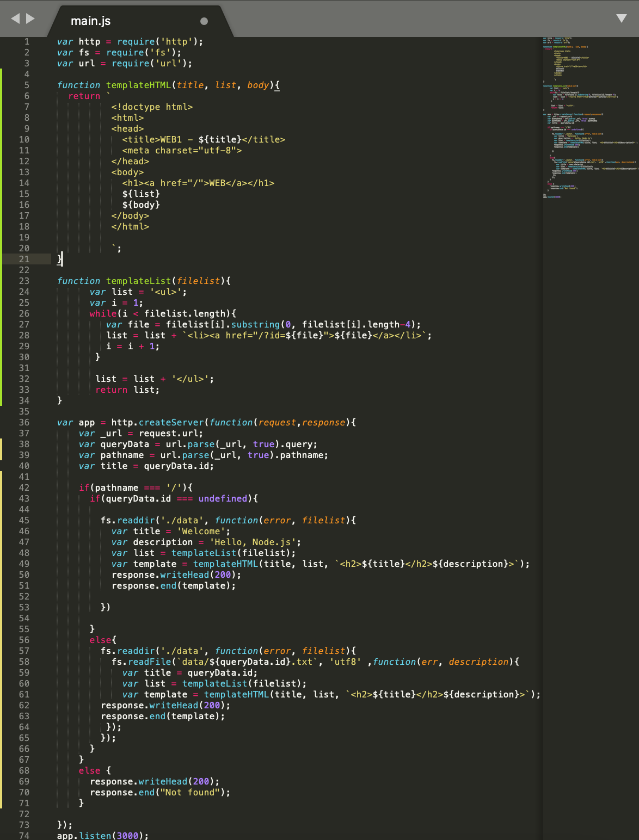The height and width of the screenshot is (840, 639).
Task: Click line number 36 in gutter
Action: [24, 422]
